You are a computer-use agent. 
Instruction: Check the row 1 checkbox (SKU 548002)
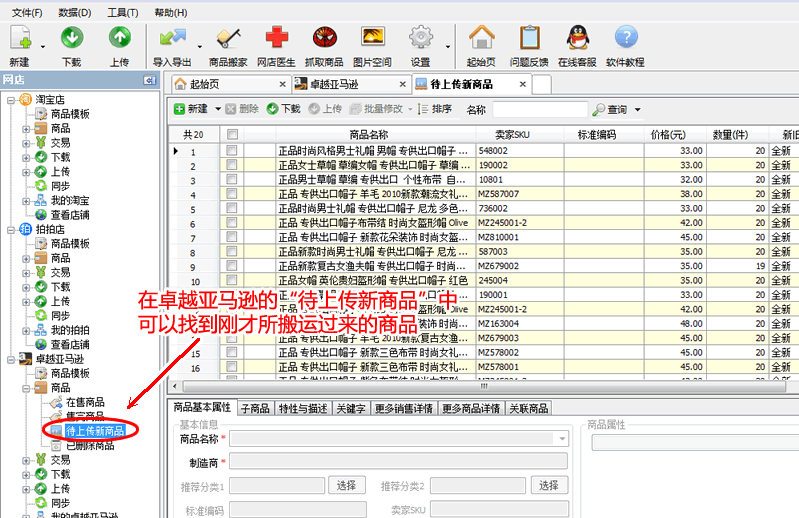pos(232,151)
